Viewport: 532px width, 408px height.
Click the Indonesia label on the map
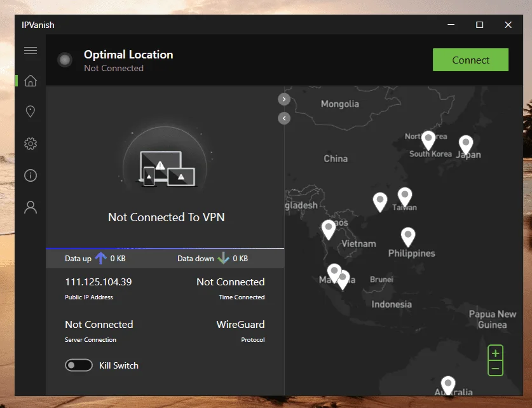[392, 304]
